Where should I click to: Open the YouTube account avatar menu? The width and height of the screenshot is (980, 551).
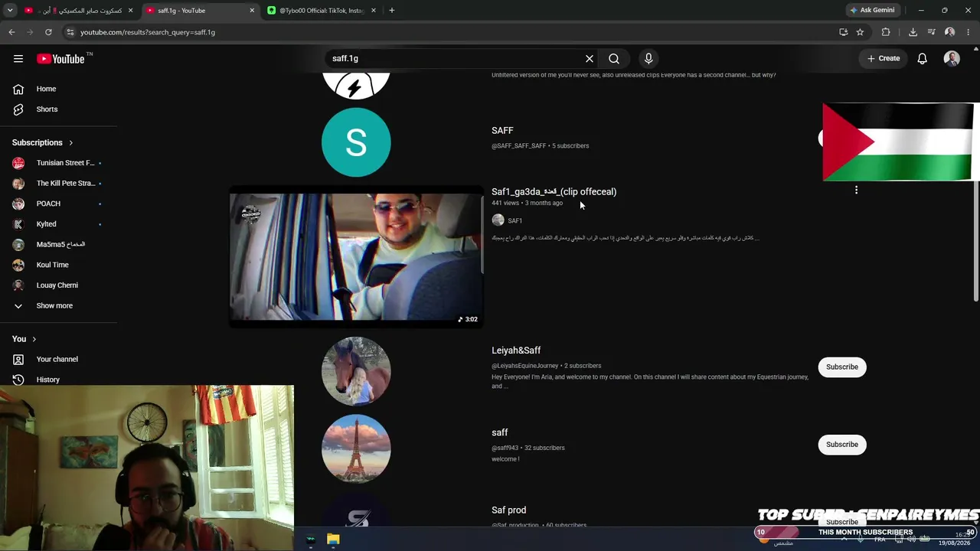[952, 58]
